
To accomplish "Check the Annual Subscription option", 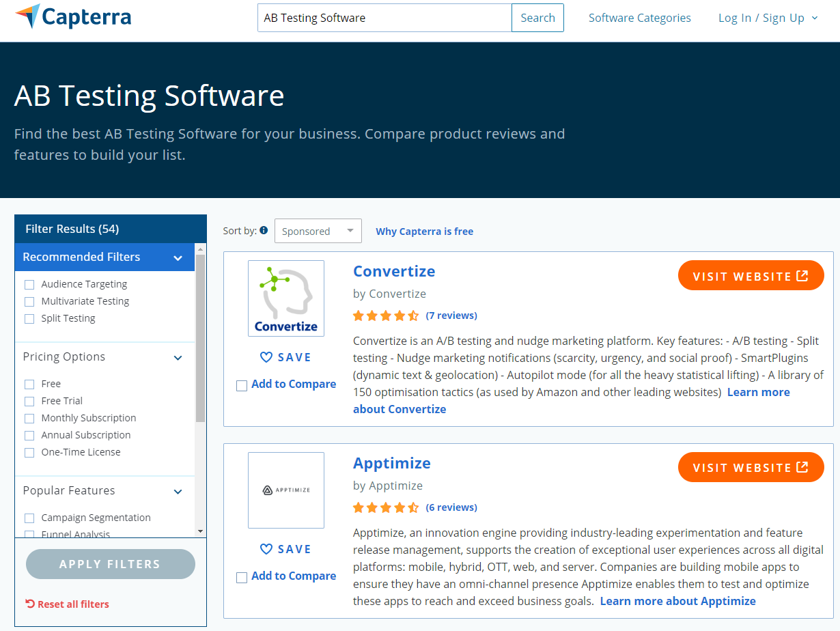I will [29, 435].
